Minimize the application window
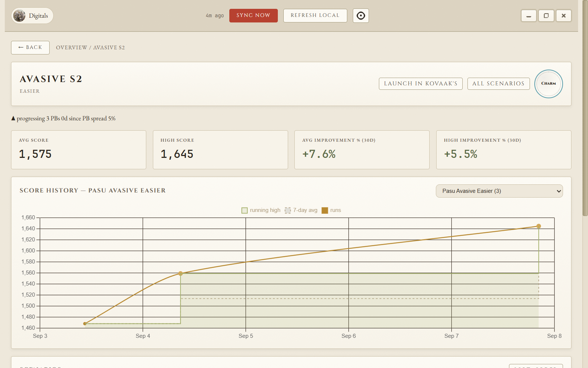Screen dimensions: 588x368 point(529,15)
